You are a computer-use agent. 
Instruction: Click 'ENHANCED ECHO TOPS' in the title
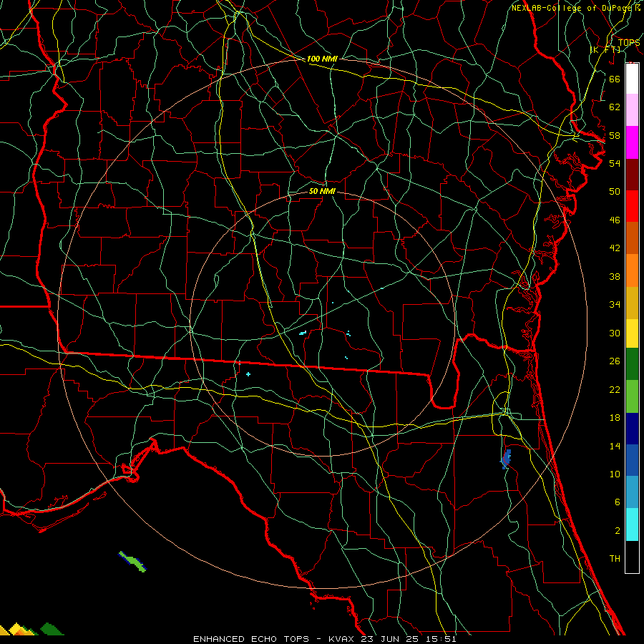coord(251,639)
